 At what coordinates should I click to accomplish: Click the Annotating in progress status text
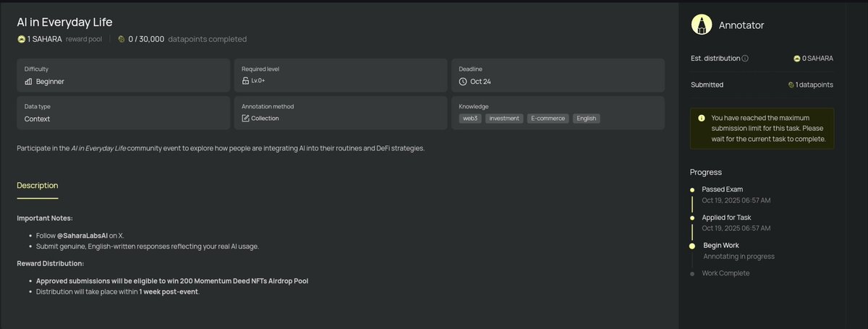coord(739,256)
